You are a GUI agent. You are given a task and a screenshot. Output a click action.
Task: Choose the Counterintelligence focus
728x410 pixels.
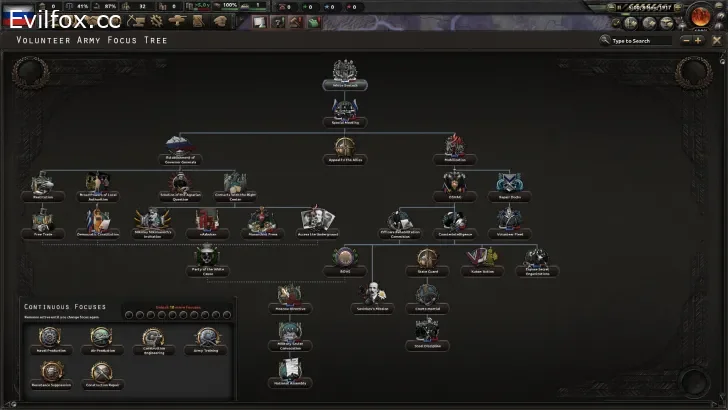click(455, 220)
